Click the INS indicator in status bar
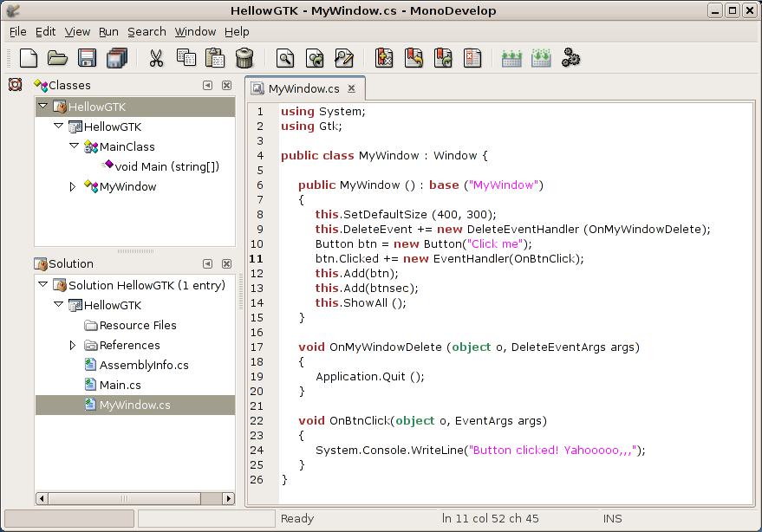 pyautogui.click(x=612, y=518)
